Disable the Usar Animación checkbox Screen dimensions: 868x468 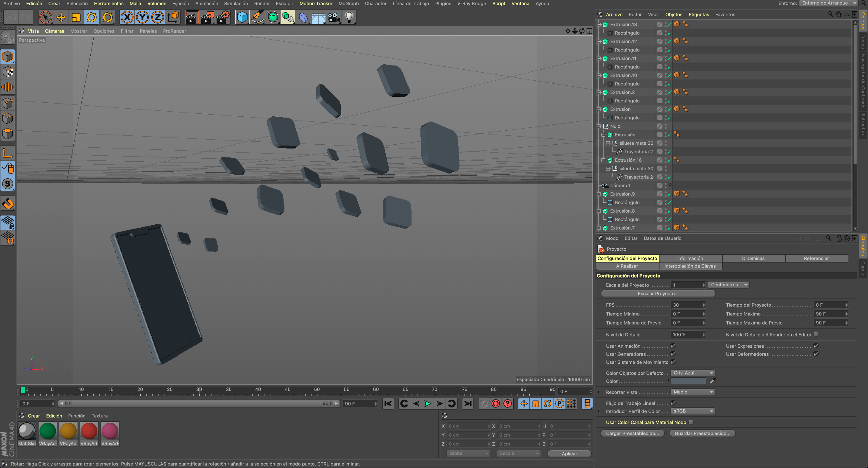pos(673,346)
